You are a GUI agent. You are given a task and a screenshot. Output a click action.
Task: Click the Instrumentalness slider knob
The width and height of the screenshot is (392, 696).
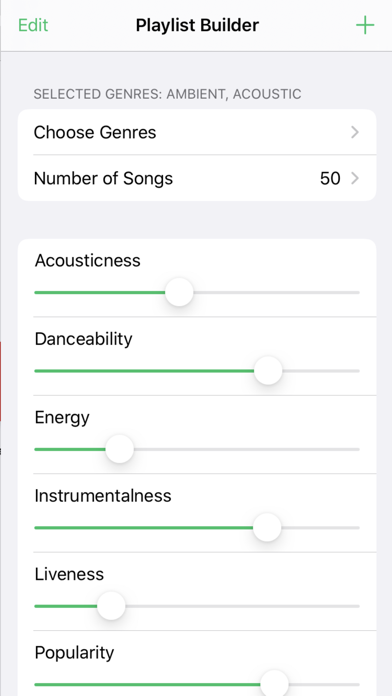coord(267,527)
